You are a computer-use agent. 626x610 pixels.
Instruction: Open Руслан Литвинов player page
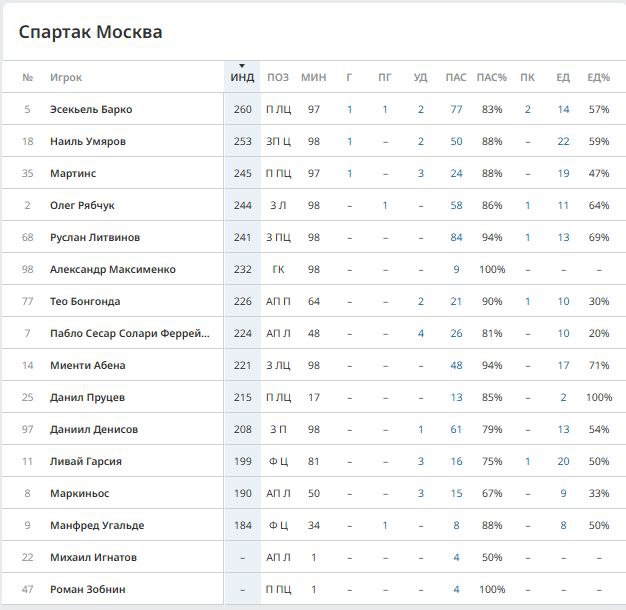tap(95, 237)
